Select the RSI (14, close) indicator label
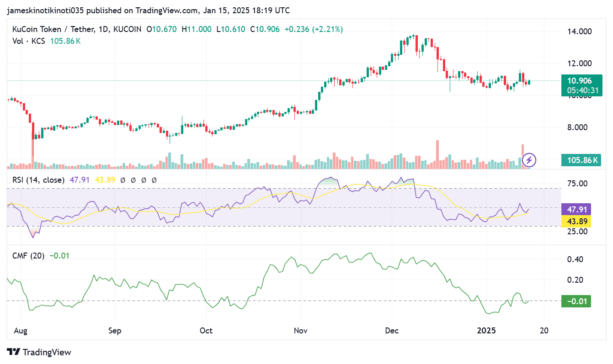613x364 pixels. [x=39, y=180]
